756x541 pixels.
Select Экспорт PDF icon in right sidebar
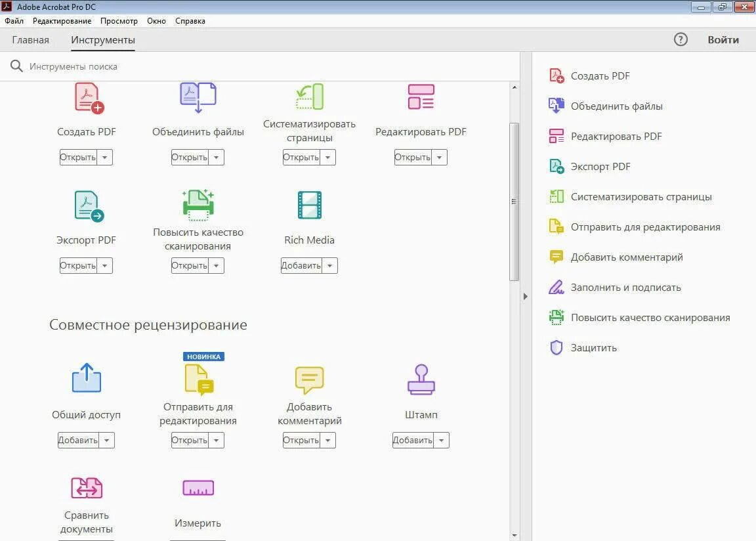556,166
